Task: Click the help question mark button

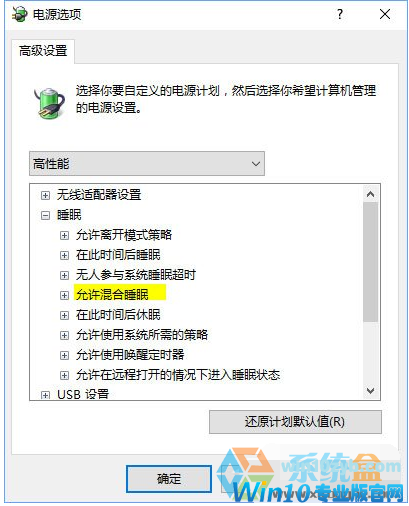Action: pos(340,14)
